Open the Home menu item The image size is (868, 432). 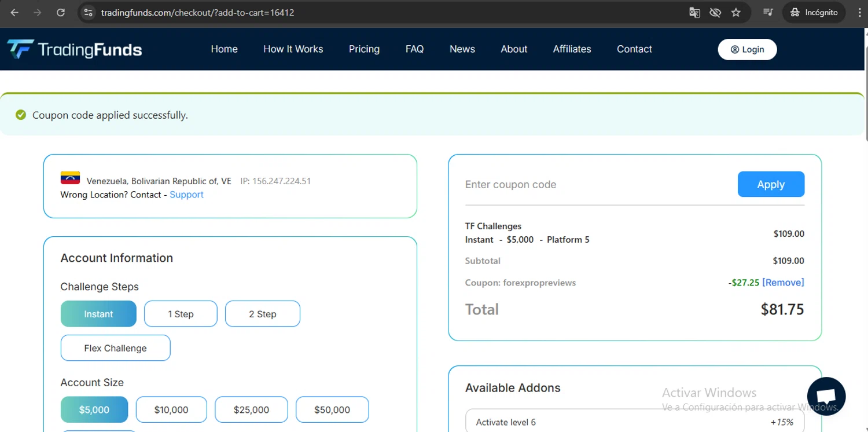(x=225, y=49)
